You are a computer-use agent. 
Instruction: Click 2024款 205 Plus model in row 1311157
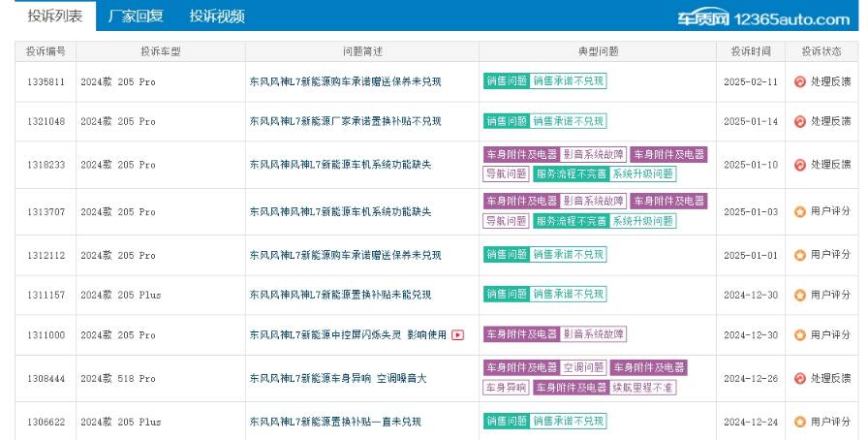pos(120,295)
